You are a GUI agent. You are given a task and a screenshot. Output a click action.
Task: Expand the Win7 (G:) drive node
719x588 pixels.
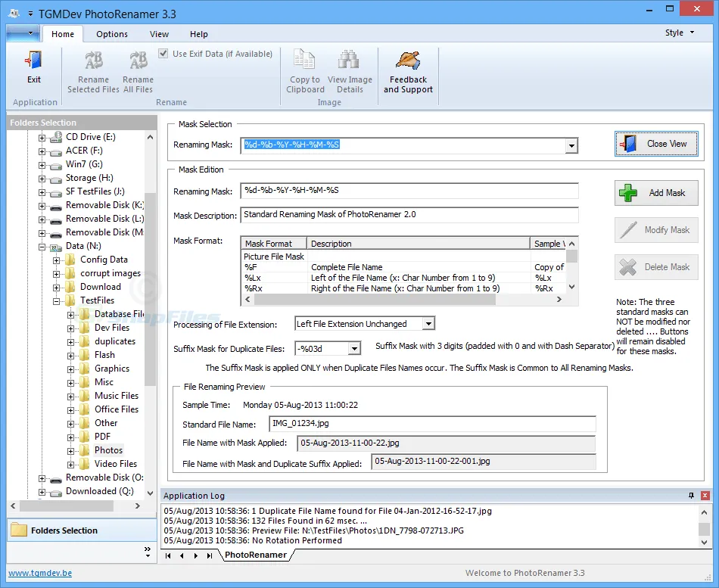(x=42, y=165)
